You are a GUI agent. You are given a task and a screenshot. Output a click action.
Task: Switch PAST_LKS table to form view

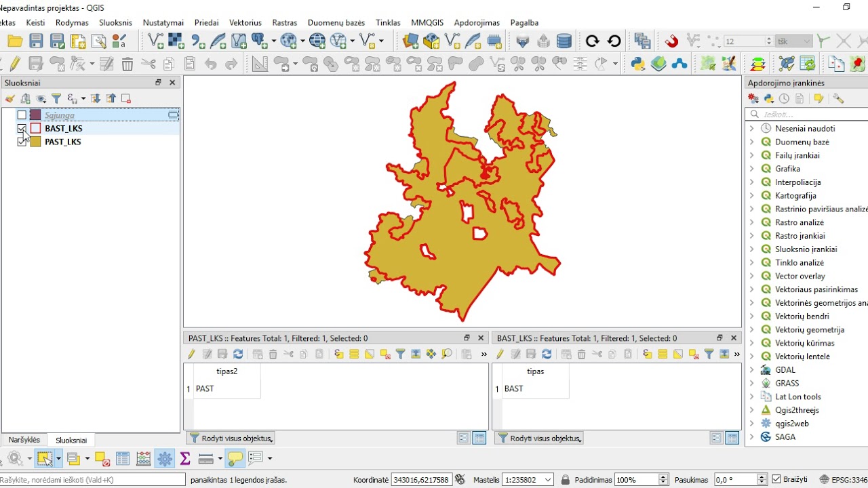click(463, 439)
